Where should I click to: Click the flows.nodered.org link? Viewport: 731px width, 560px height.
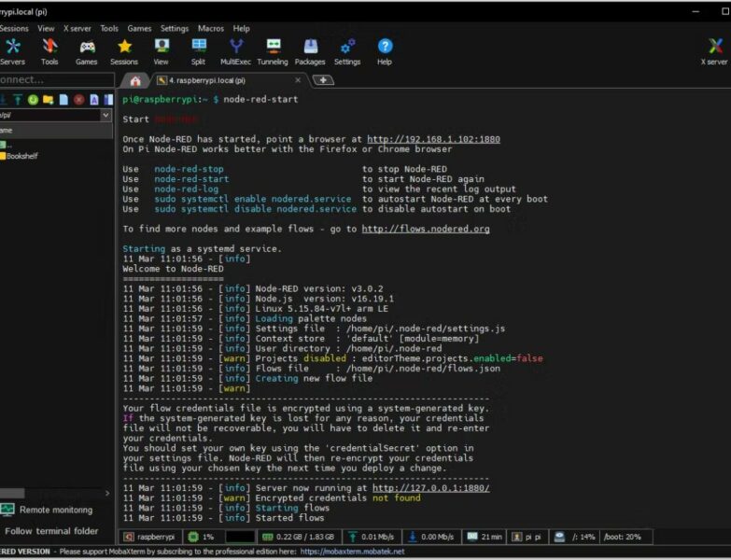tap(425, 229)
